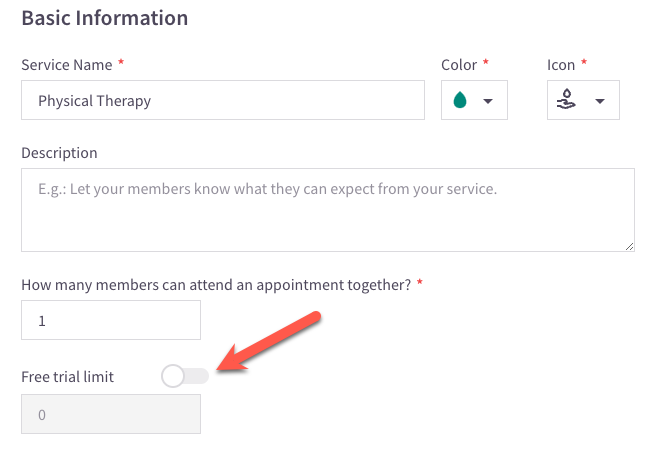Open the Icon dropdown arrow
The width and height of the screenshot is (647, 453).
(x=600, y=101)
